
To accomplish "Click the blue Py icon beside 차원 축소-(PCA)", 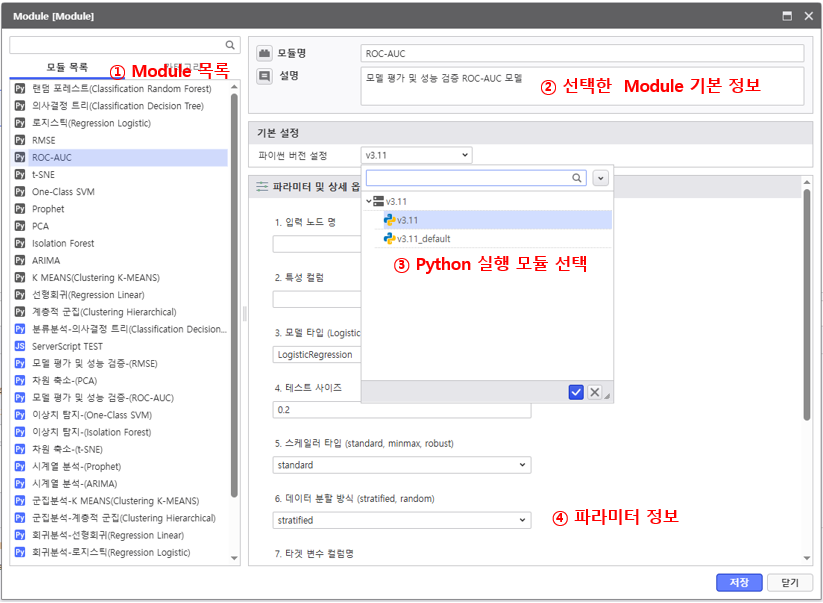I will (20, 380).
